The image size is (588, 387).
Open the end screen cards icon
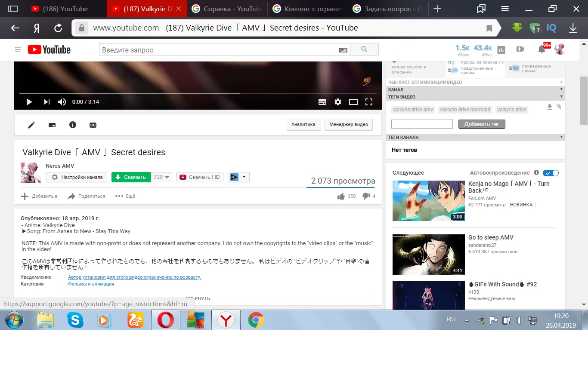tap(52, 125)
